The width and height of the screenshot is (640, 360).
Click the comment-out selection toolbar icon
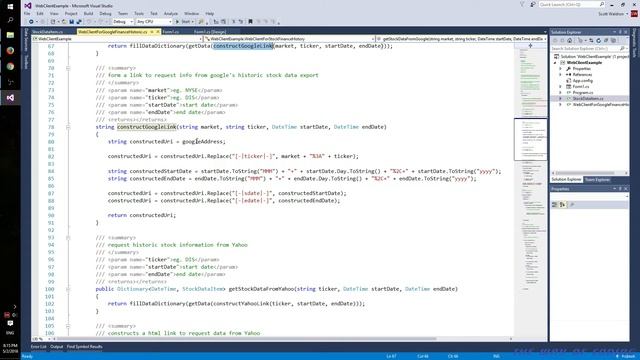pyautogui.click(x=234, y=22)
